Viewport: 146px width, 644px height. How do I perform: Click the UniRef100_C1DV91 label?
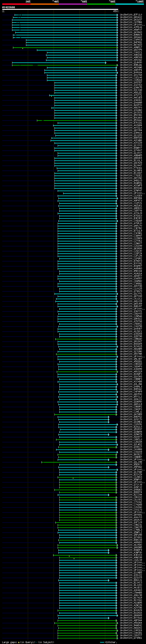[131, 424]
